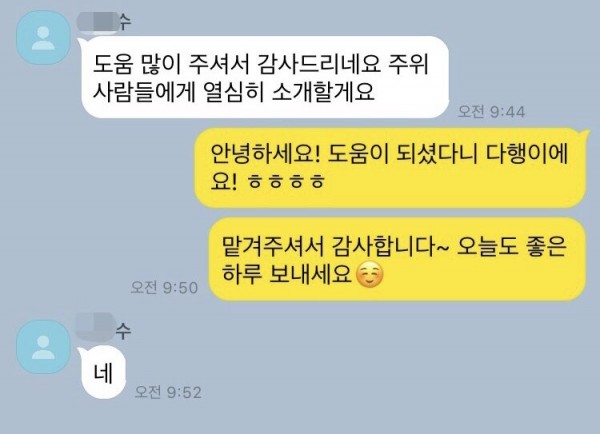Click the 오전 9:44 timestamp

click(491, 112)
